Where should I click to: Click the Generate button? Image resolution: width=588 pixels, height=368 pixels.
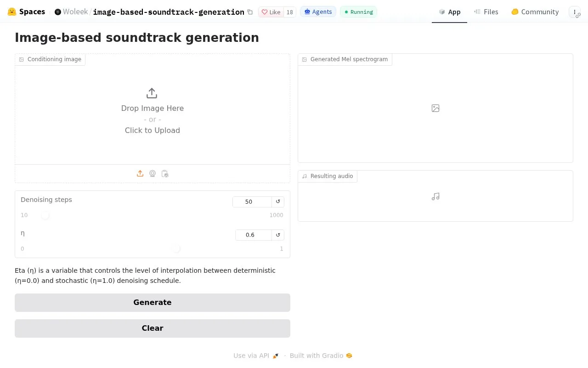pos(153,303)
